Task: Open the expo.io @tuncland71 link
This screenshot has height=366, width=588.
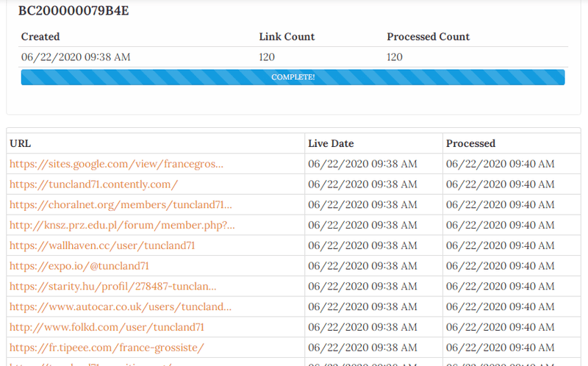Action: pos(79,266)
